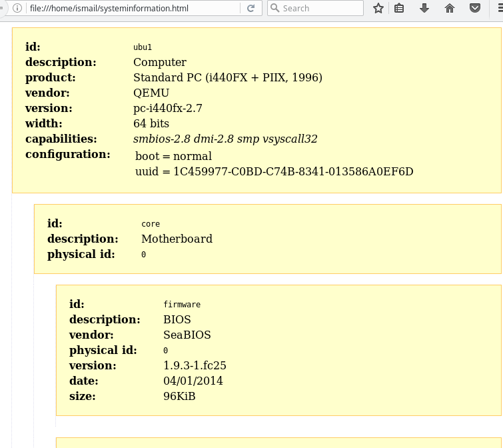Reload the page with the refresh icon

[251, 8]
